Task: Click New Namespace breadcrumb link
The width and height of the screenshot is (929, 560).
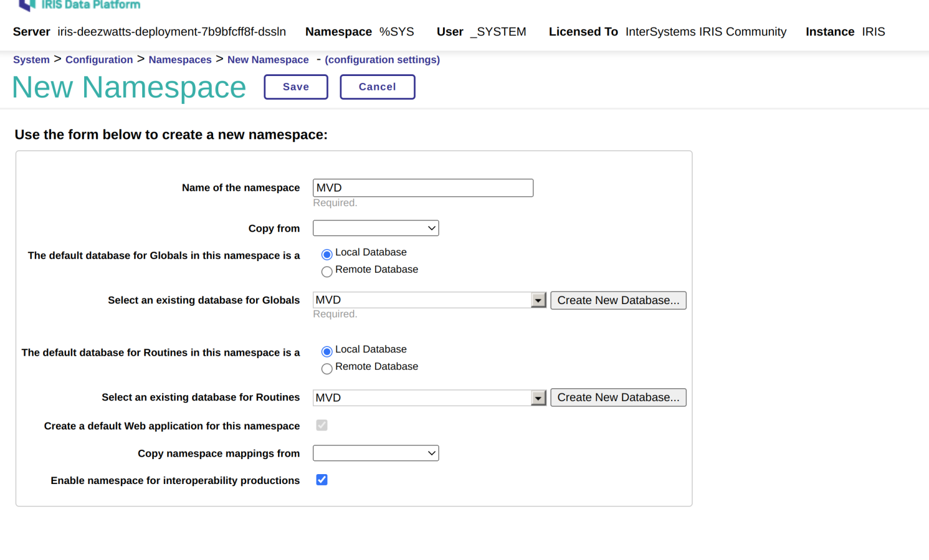Action: coord(268,60)
